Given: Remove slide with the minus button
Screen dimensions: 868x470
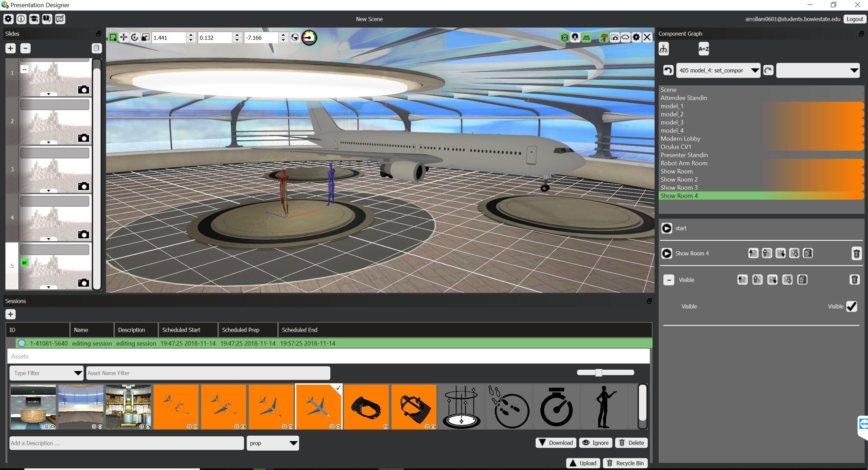Looking at the screenshot, I should (25, 48).
